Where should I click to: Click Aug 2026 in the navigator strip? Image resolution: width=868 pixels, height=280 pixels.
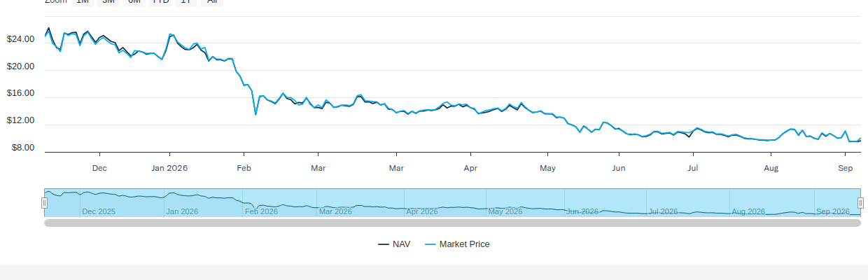pos(748,211)
